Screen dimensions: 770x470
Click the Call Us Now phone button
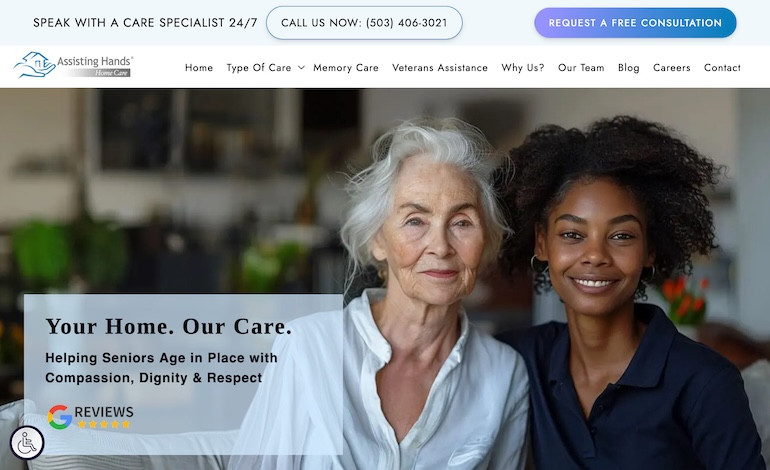click(364, 23)
